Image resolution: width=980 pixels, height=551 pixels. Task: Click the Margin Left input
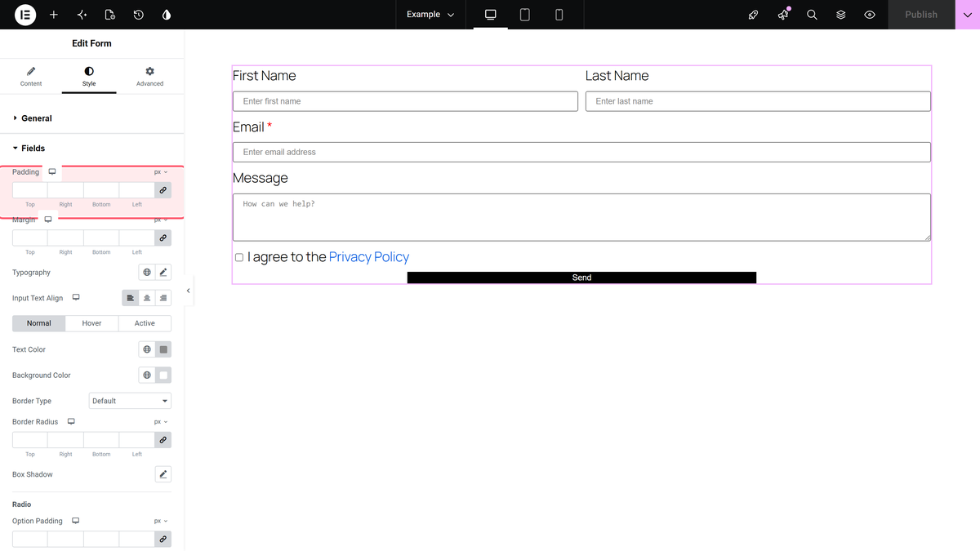click(137, 238)
